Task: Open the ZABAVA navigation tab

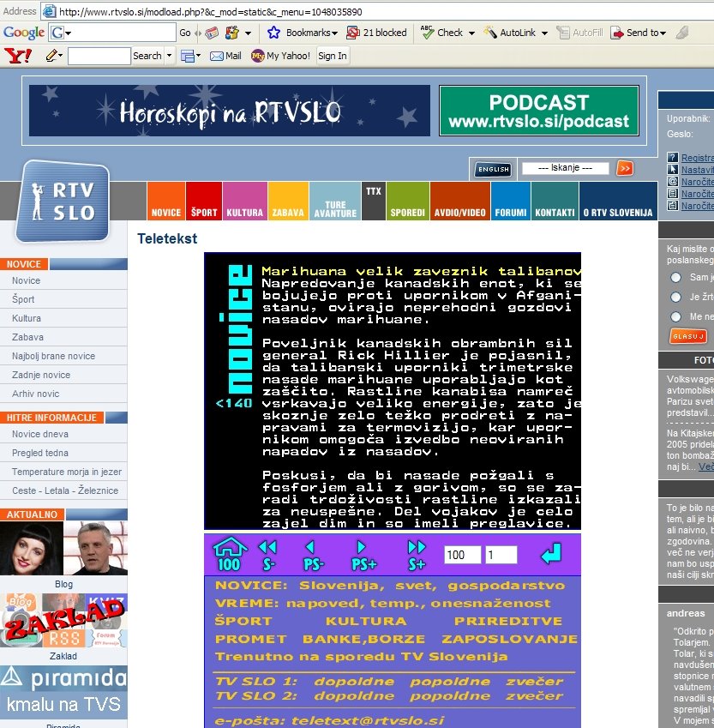Action: click(x=288, y=201)
